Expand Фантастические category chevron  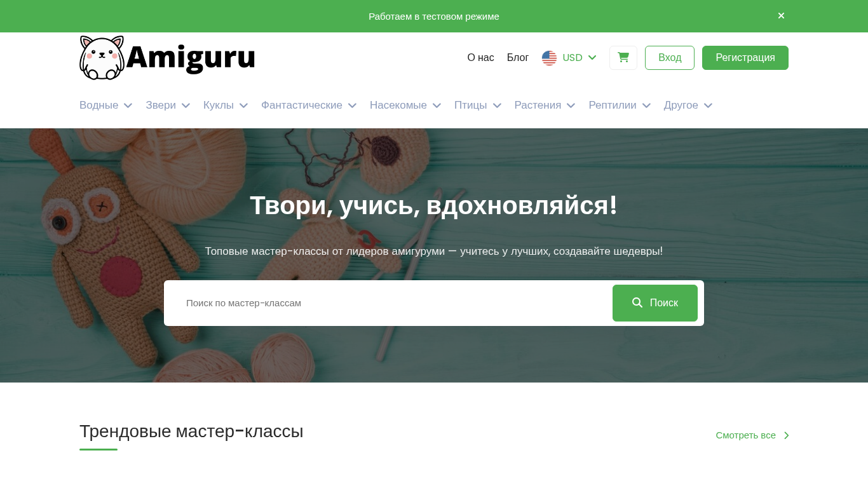(x=352, y=105)
